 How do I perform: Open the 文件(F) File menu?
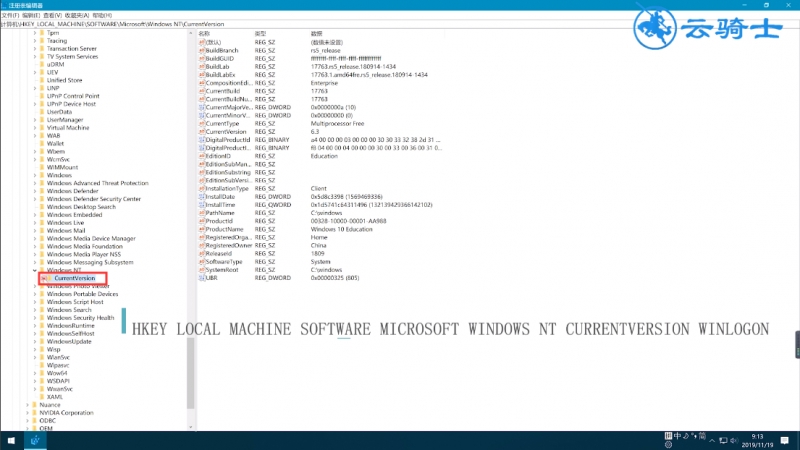click(10, 15)
